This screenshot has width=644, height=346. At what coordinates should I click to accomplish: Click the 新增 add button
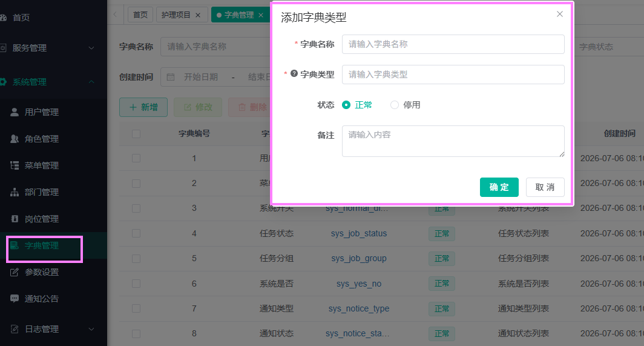(x=143, y=107)
